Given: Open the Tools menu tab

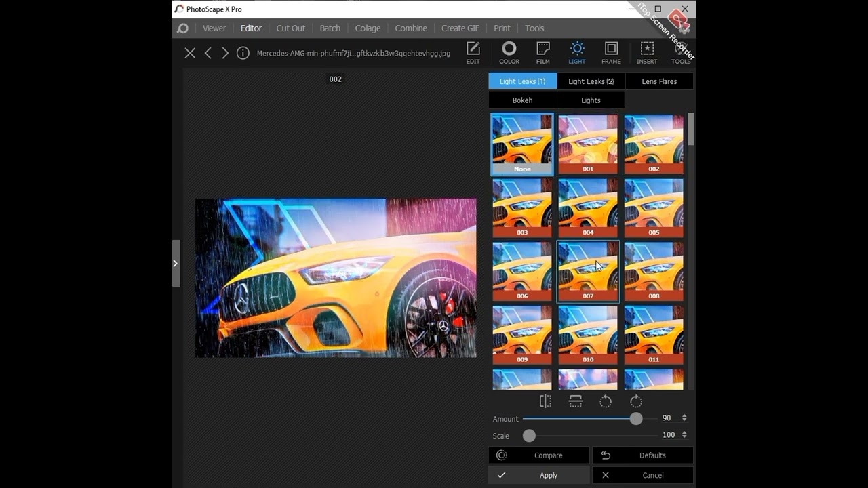Looking at the screenshot, I should point(534,28).
